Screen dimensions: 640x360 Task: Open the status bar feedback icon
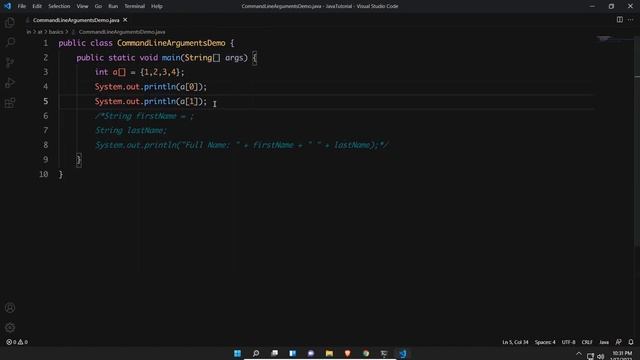point(618,342)
